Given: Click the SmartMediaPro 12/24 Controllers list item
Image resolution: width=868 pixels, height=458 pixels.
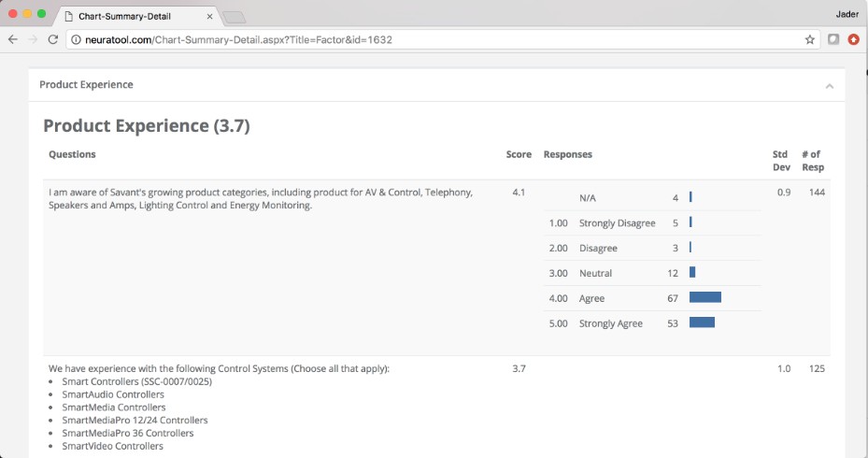Looking at the screenshot, I should tap(135, 421).
